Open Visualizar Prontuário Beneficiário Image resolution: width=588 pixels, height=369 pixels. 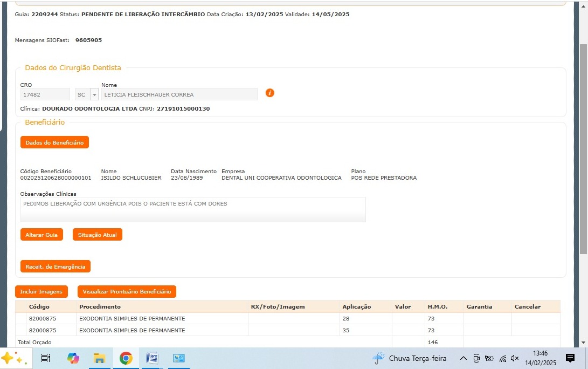[x=127, y=292]
